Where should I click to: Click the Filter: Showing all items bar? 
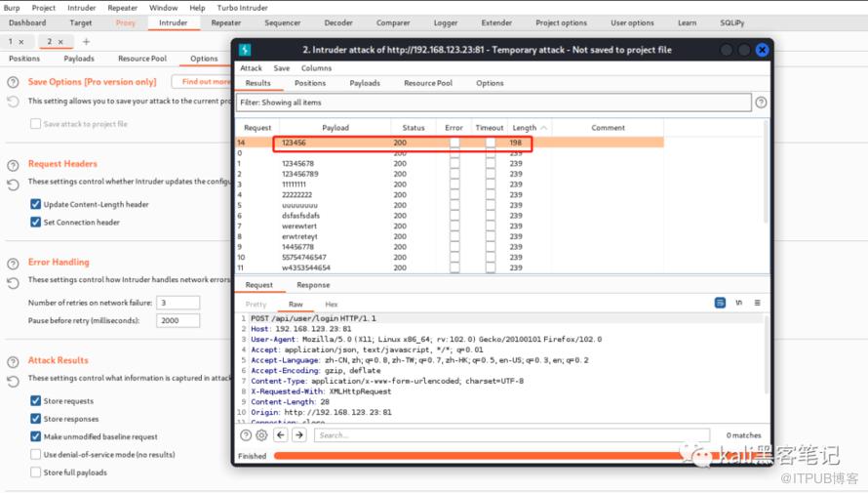(493, 103)
